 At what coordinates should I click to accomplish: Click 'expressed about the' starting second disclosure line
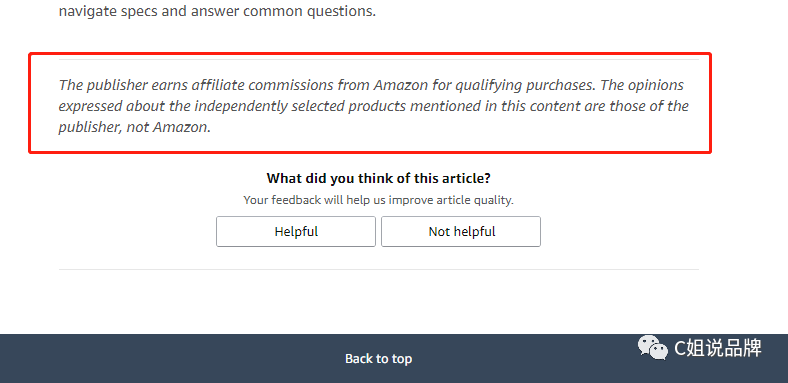pos(124,107)
